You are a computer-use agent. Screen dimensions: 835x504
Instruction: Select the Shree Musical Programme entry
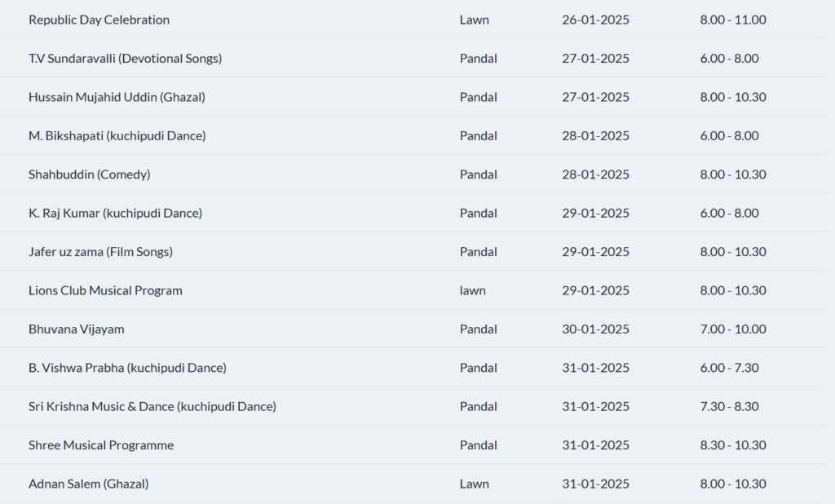(x=101, y=445)
